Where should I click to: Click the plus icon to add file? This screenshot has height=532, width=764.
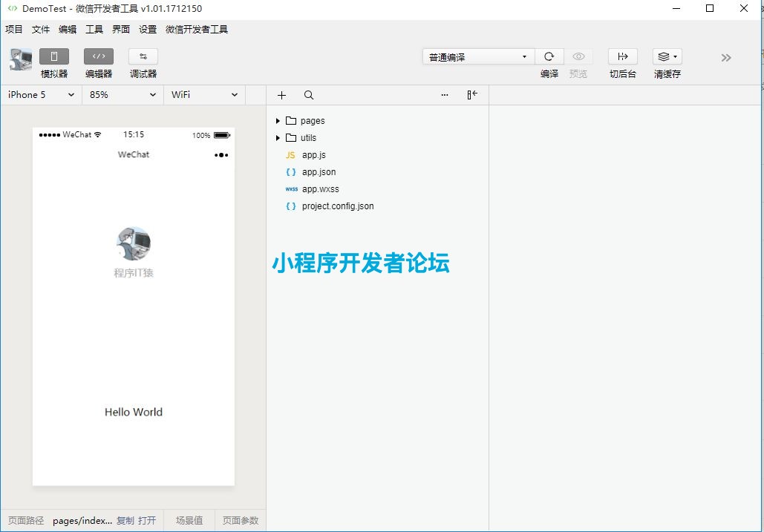tap(281, 95)
